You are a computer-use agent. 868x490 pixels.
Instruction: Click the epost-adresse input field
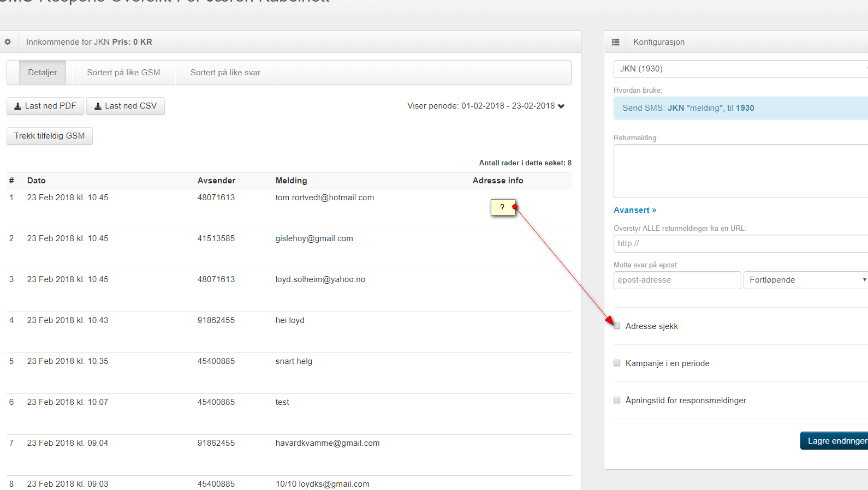click(677, 280)
